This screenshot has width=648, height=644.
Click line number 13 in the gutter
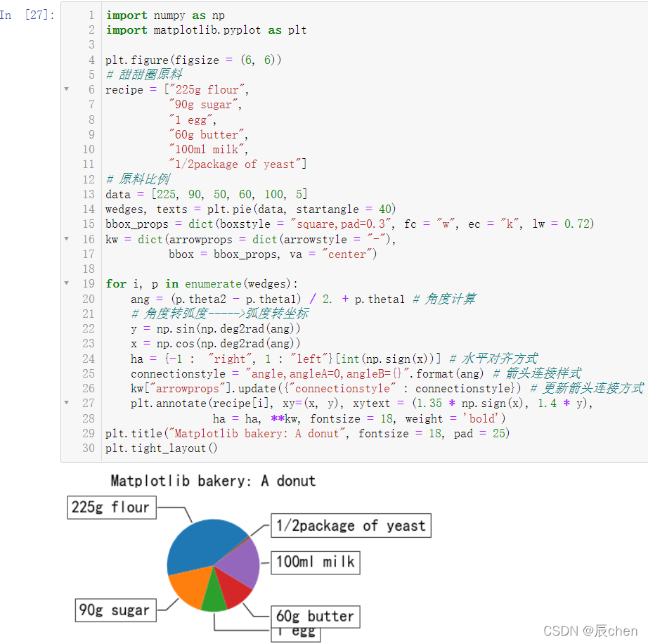[x=89, y=194]
